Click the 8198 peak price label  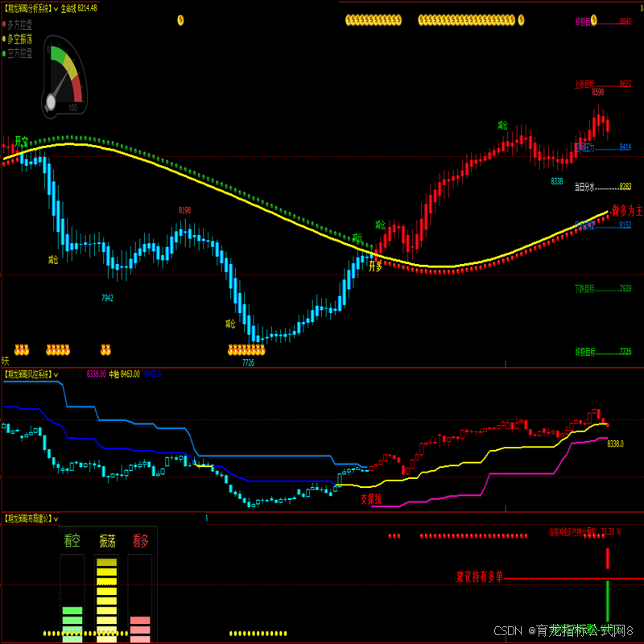tap(185, 210)
